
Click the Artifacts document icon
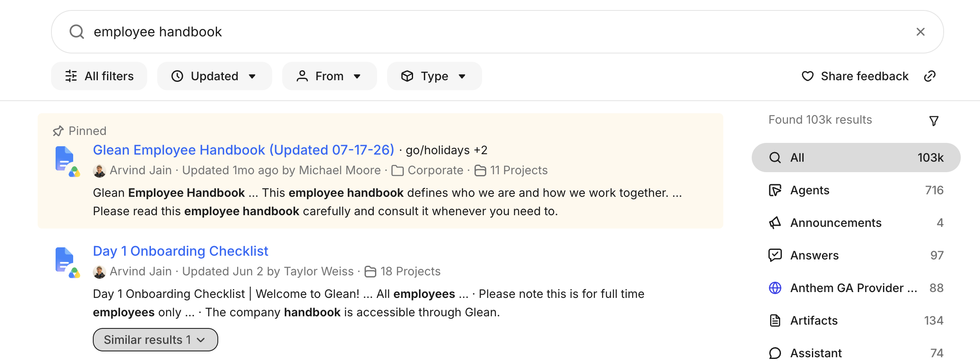point(775,320)
